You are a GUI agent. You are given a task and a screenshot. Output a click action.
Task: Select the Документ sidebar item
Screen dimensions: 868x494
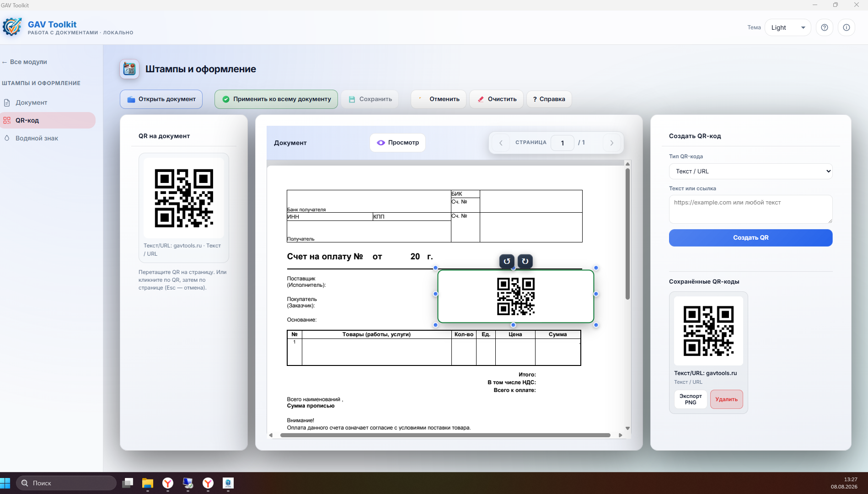(x=48, y=102)
